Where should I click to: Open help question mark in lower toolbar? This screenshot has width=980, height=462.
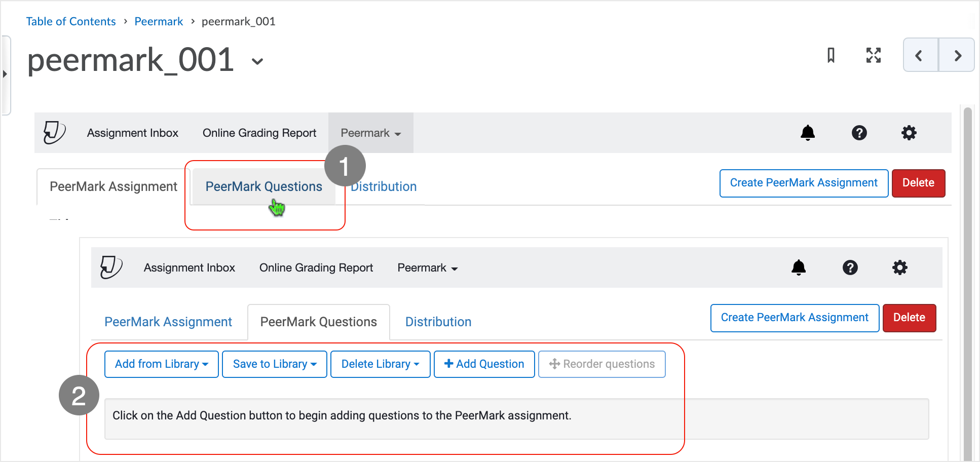pyautogui.click(x=850, y=267)
